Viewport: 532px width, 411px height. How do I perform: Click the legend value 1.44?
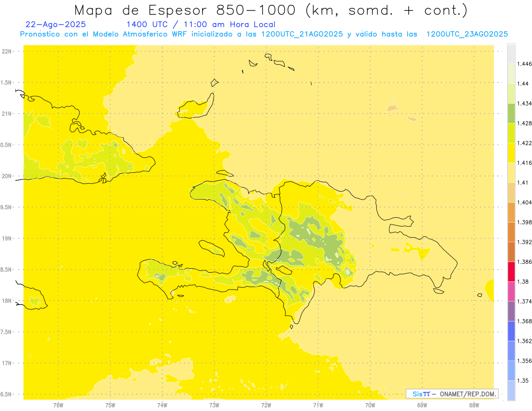point(523,84)
